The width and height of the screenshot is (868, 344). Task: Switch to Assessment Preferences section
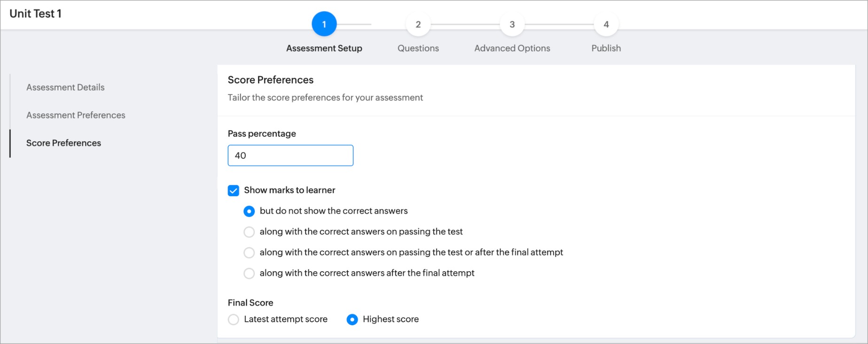coord(76,115)
